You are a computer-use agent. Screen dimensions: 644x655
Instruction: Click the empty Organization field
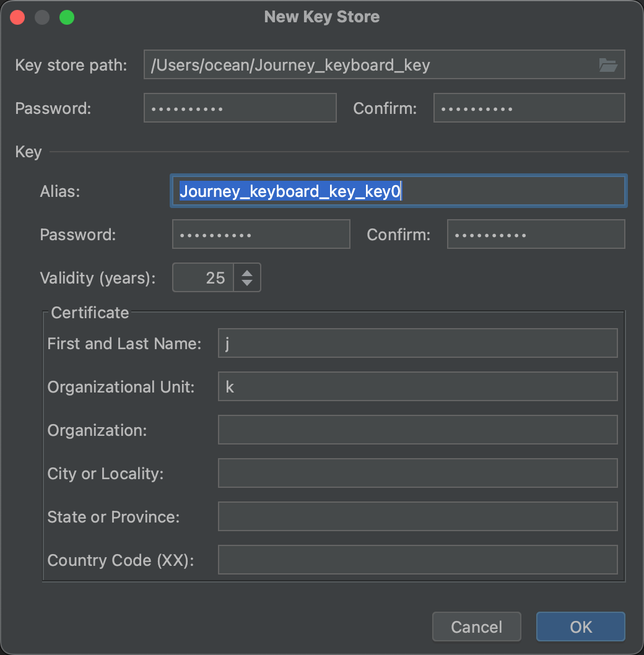(x=417, y=430)
